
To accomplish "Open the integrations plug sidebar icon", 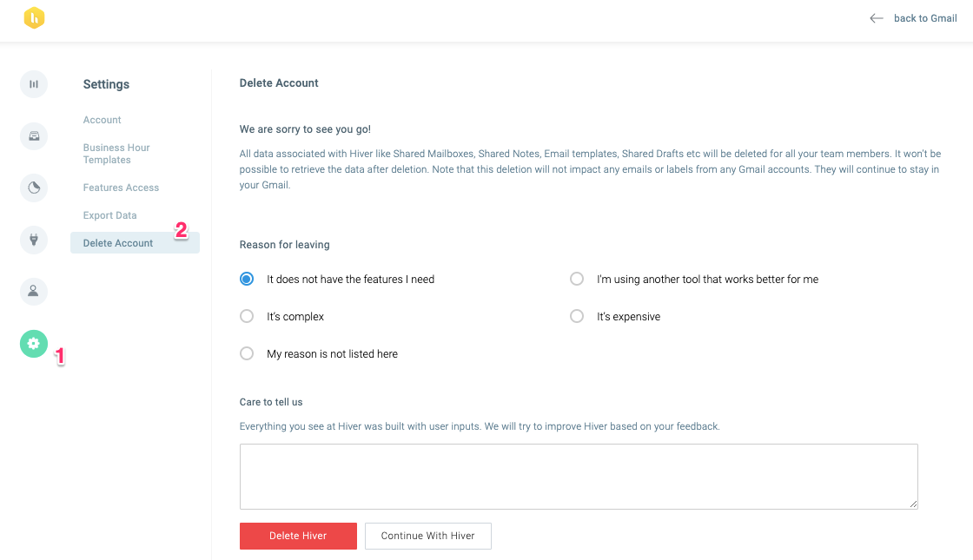I will tap(34, 240).
